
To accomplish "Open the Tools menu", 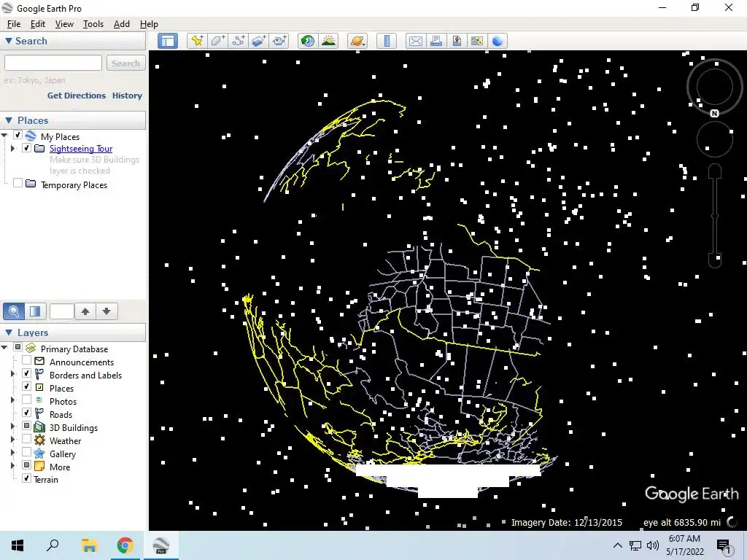I will pyautogui.click(x=93, y=24).
